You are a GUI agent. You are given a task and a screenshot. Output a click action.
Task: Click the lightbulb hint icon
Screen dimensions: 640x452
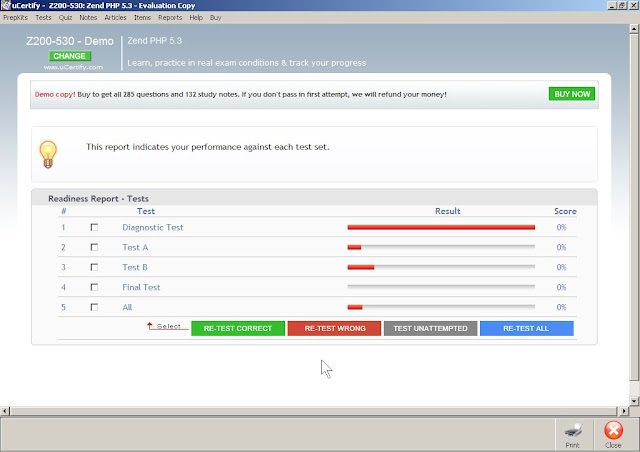coord(48,154)
